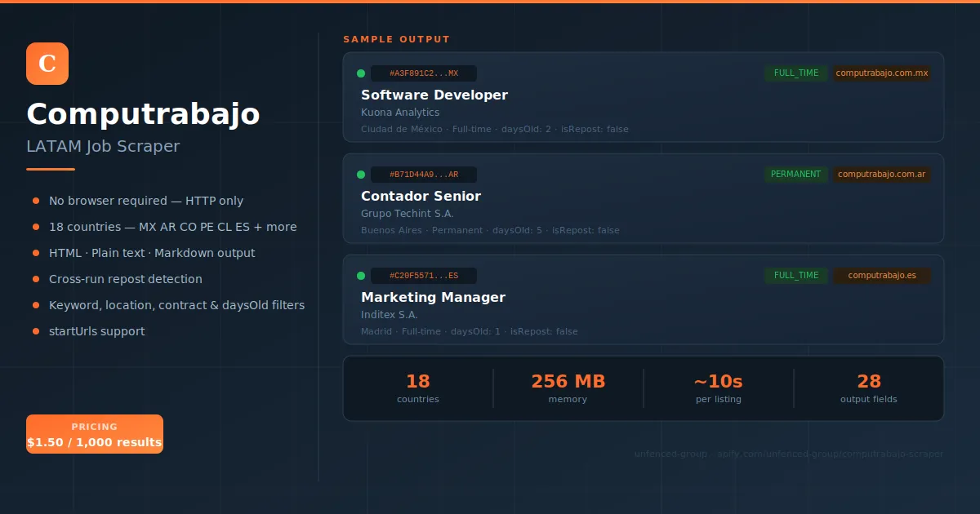Click the Ciudad de México details line
The height and width of the screenshot is (514, 980).
[x=495, y=130]
